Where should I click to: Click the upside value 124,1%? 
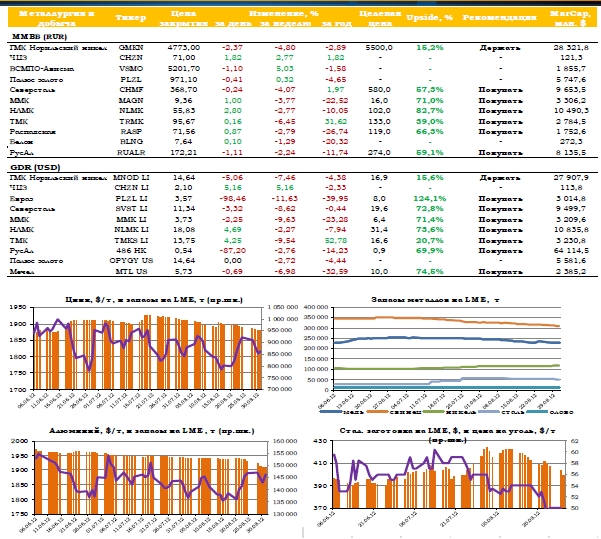click(430, 199)
